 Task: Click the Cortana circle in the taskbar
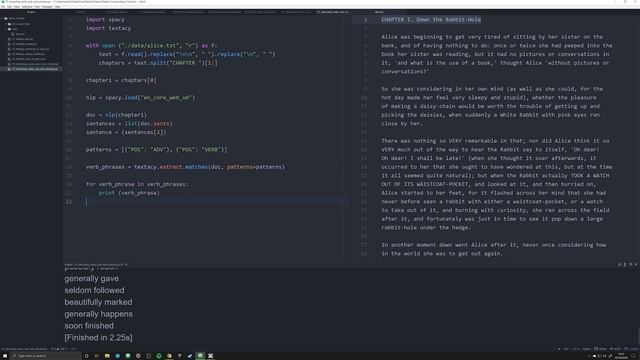[87, 356]
